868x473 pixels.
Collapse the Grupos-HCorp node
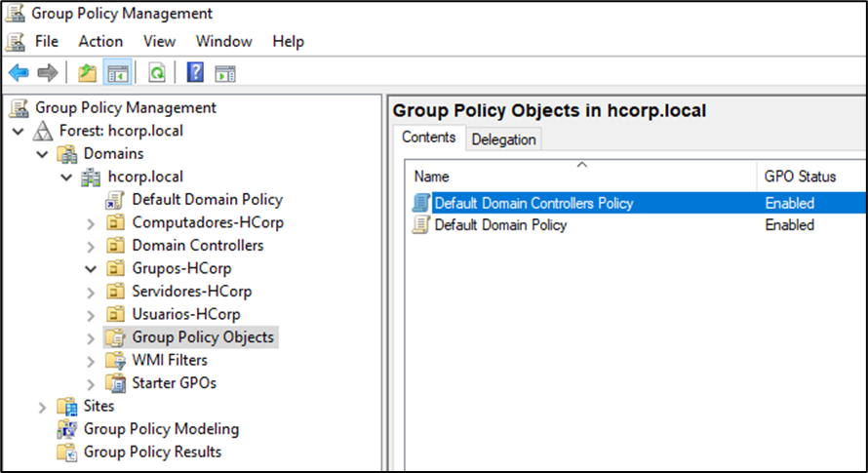tap(91, 268)
